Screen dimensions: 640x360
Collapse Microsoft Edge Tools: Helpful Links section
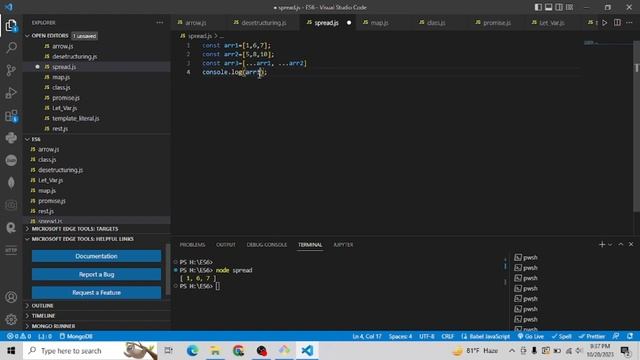point(97,239)
